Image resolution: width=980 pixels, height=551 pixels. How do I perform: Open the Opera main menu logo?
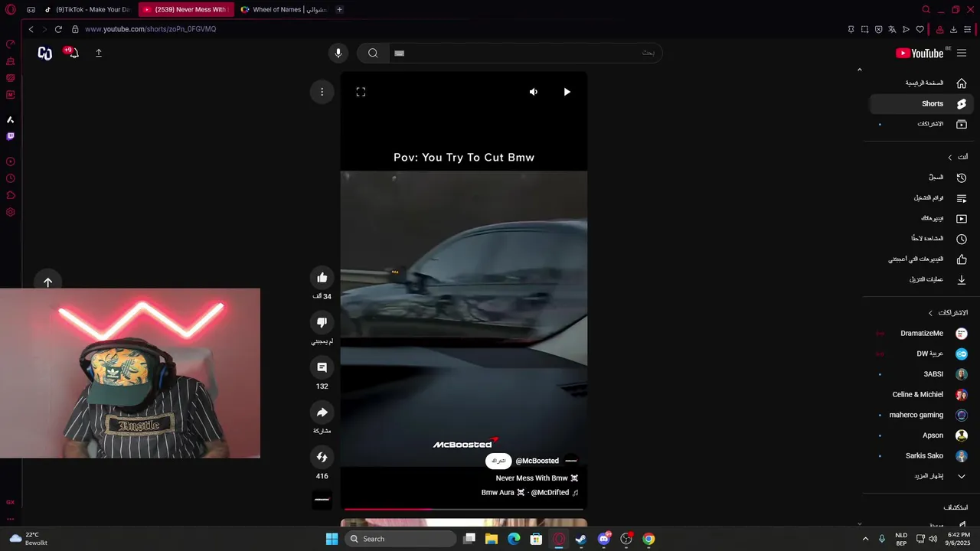10,10
